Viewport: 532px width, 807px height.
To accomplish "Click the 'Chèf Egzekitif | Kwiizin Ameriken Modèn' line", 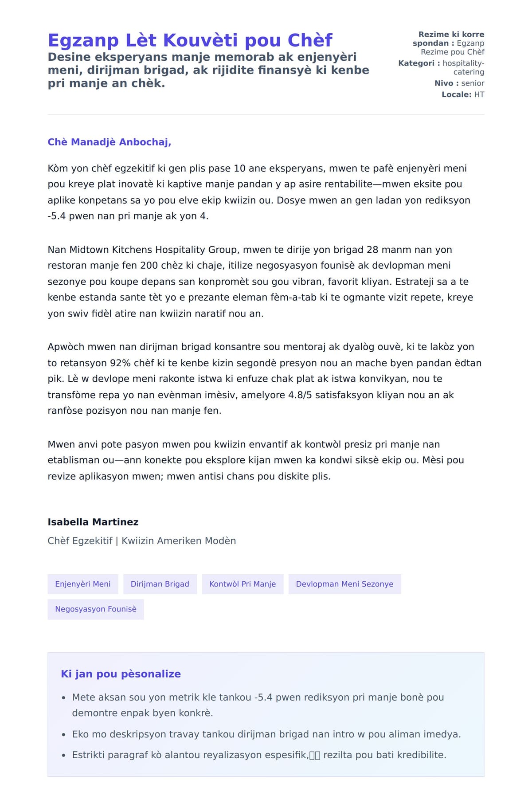I will pos(142,541).
